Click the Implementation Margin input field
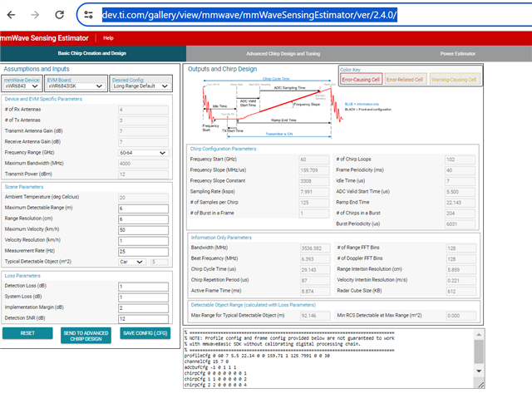Image resolution: width=532 pixels, height=393 pixels. (x=143, y=308)
